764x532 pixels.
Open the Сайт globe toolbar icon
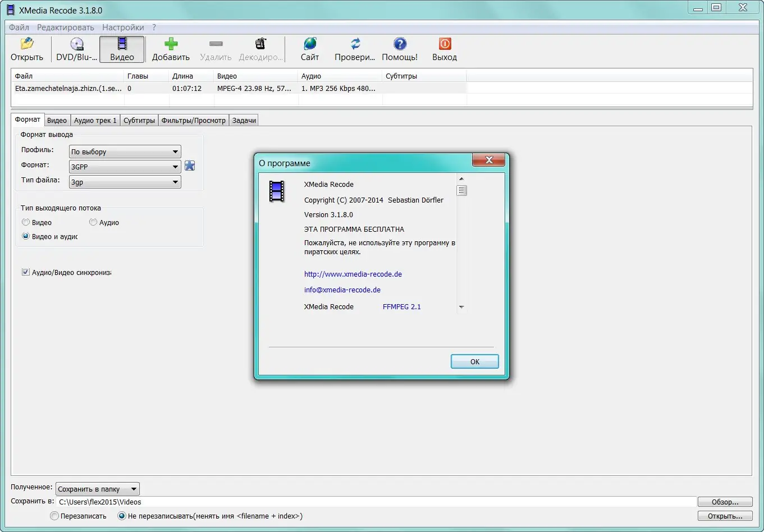click(x=310, y=44)
